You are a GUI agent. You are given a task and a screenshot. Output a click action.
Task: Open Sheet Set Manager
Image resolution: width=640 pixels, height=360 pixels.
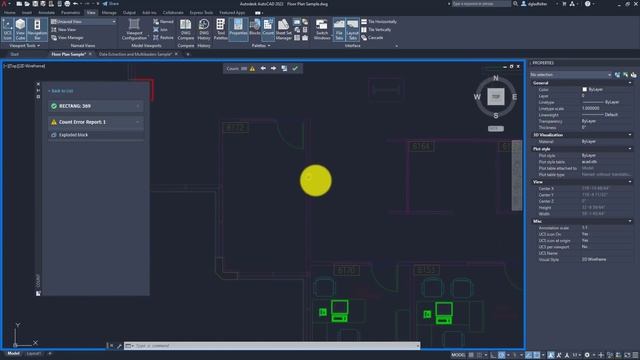[284, 29]
